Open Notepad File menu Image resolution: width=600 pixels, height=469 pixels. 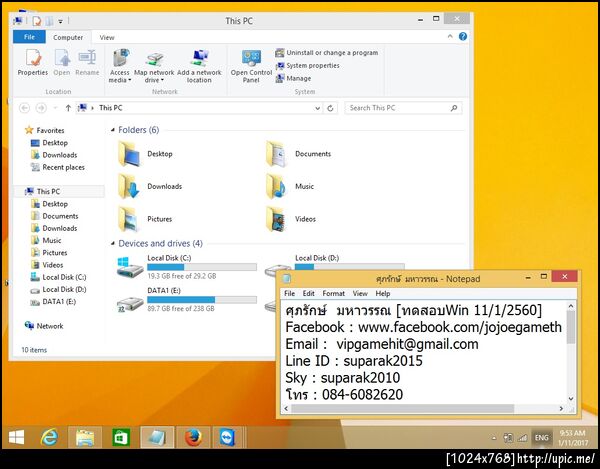point(289,293)
